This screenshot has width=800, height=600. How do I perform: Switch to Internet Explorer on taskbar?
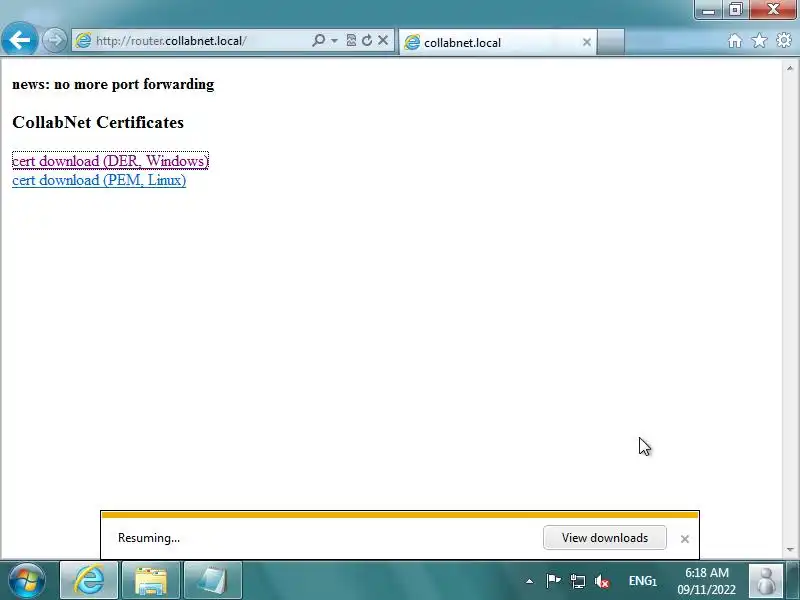pyautogui.click(x=89, y=581)
